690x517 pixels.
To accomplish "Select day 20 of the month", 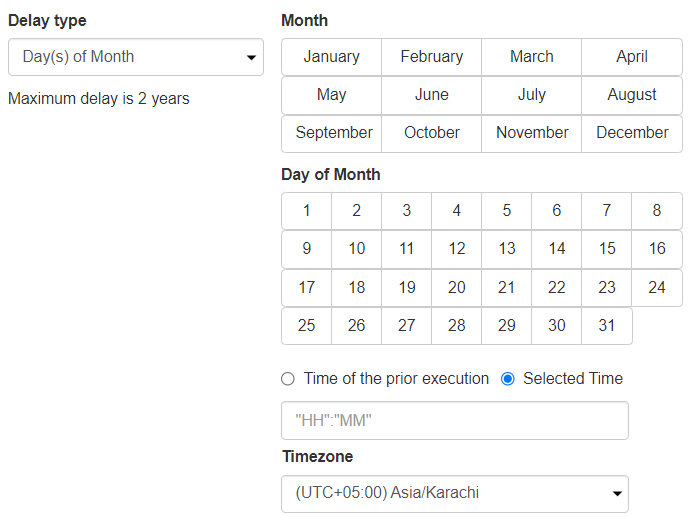I will [457, 288].
